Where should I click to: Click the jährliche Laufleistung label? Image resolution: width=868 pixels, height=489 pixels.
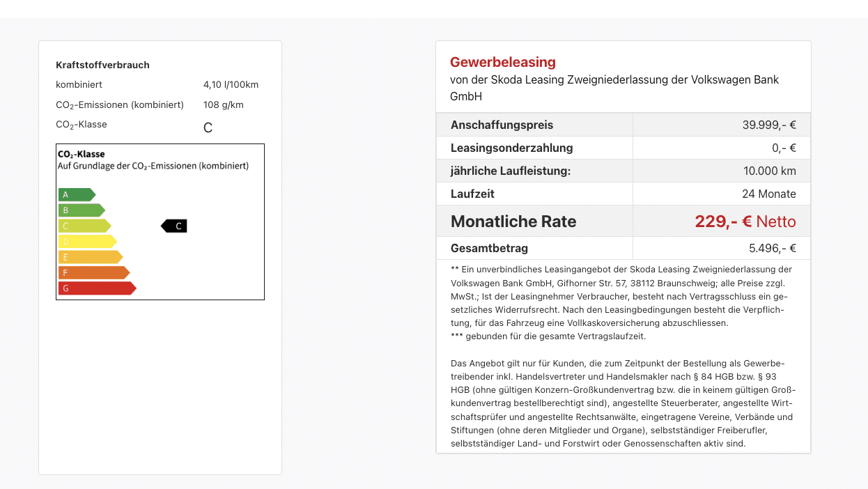[x=511, y=171]
